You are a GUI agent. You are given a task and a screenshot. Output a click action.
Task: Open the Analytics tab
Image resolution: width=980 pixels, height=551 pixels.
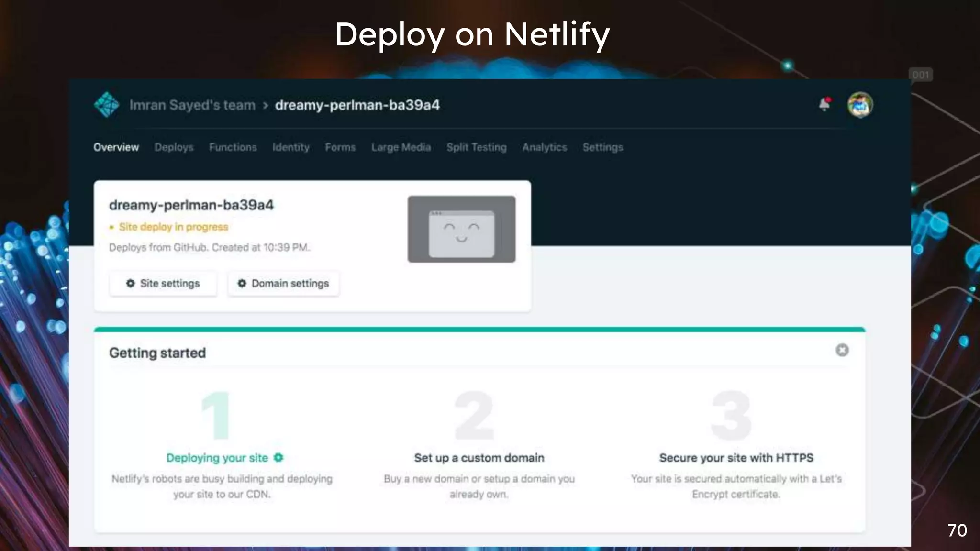(545, 147)
